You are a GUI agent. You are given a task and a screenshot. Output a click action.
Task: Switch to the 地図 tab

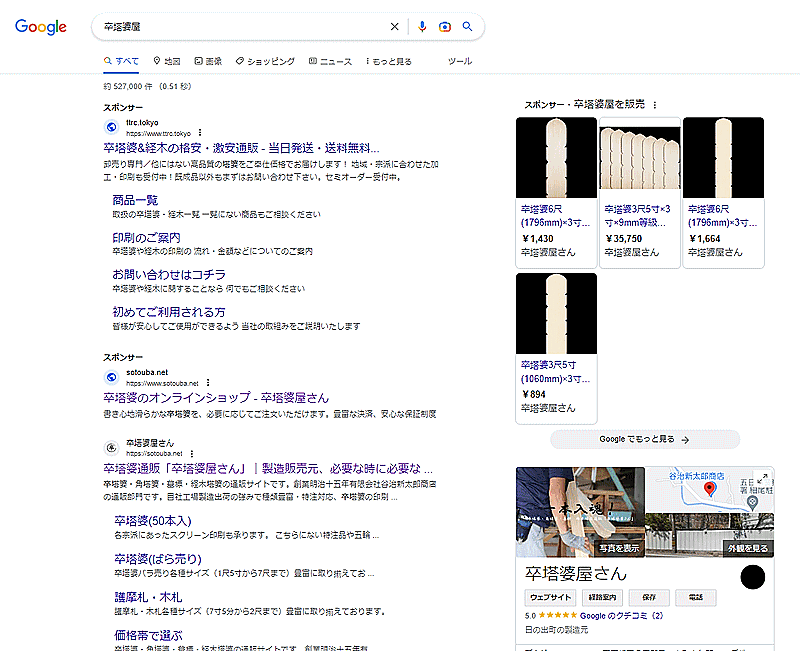[167, 61]
